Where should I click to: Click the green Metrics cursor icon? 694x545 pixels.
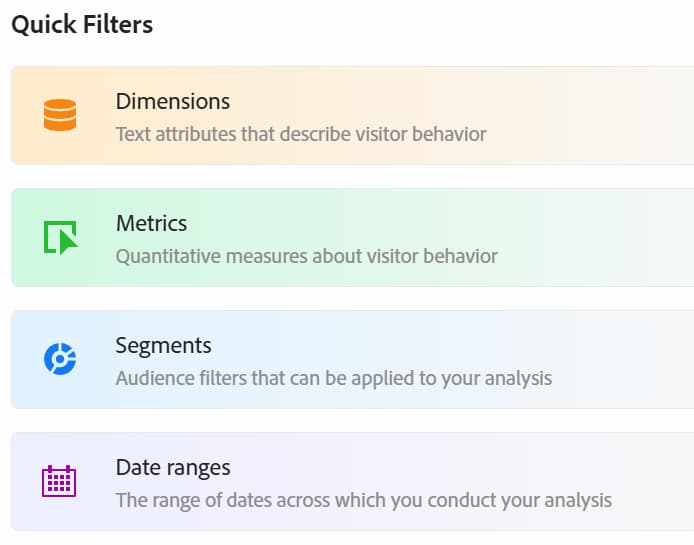tap(60, 237)
